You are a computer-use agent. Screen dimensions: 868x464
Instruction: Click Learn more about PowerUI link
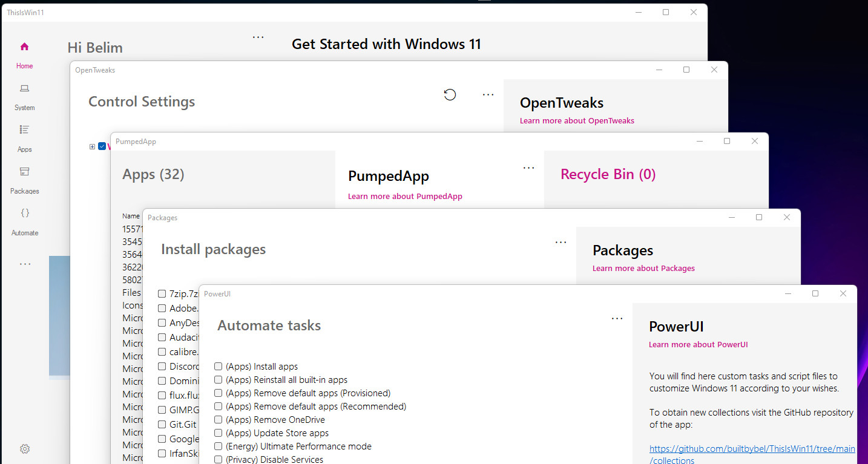point(699,345)
